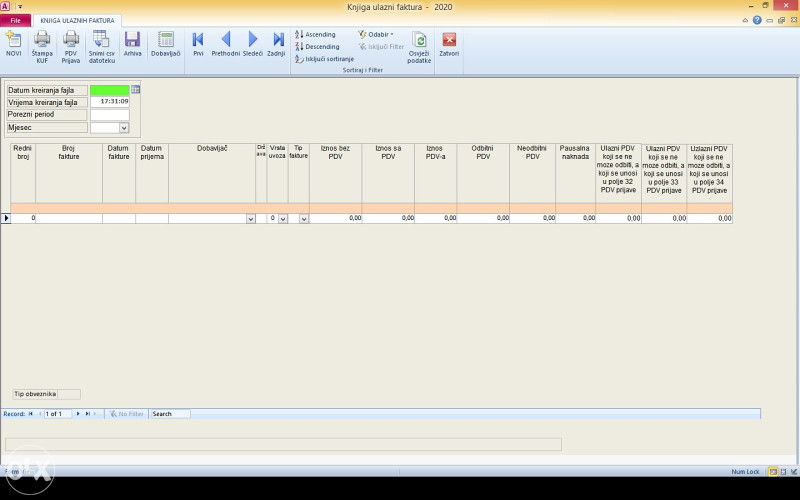The height and width of the screenshot is (500, 800).
Task: Go to next record in navigation bar
Action: click(78, 414)
